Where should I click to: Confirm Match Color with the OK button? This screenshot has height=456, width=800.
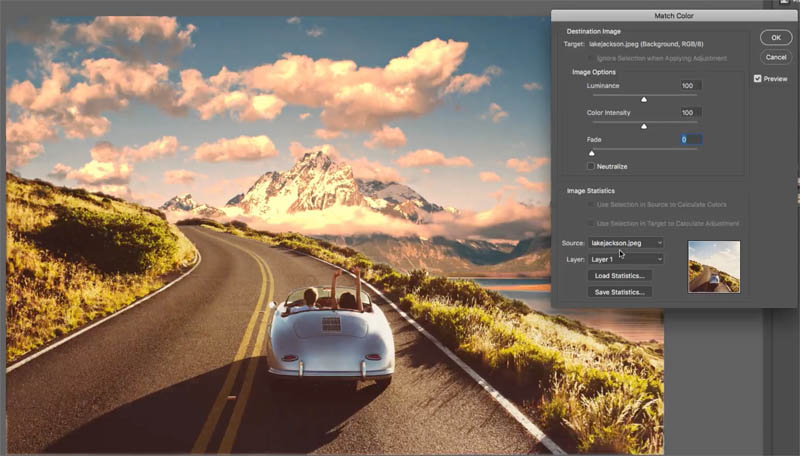point(776,37)
